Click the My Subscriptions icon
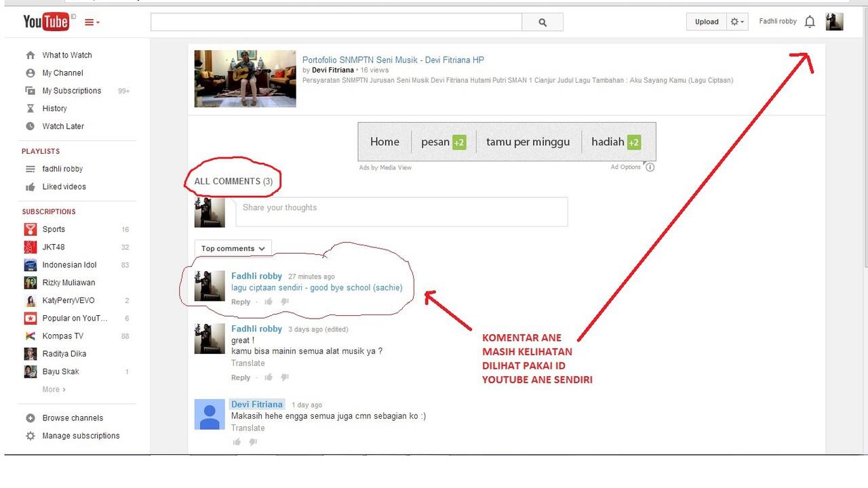This screenshot has height=488, width=868. coord(30,91)
